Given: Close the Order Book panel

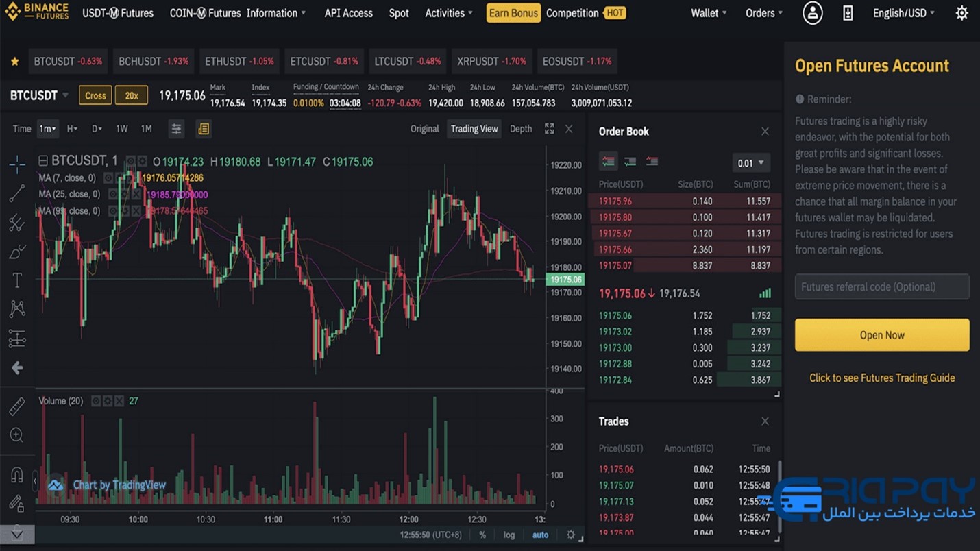Looking at the screenshot, I should [x=765, y=132].
